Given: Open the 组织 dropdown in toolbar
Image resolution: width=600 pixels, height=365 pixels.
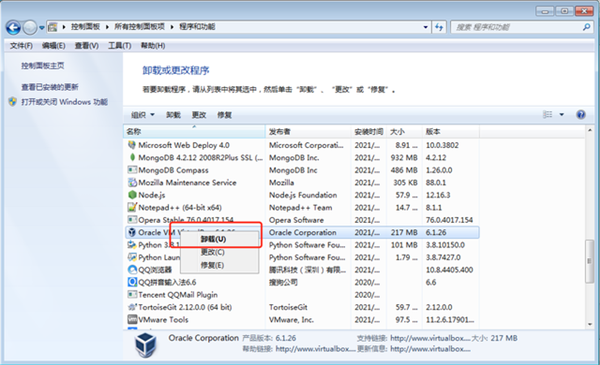Looking at the screenshot, I should (x=143, y=115).
